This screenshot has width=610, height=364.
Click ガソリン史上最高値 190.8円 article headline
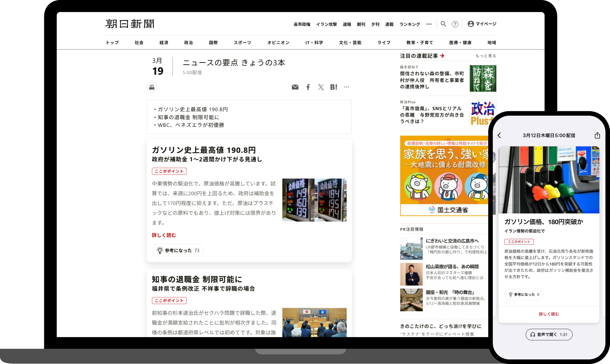pyautogui.click(x=204, y=150)
